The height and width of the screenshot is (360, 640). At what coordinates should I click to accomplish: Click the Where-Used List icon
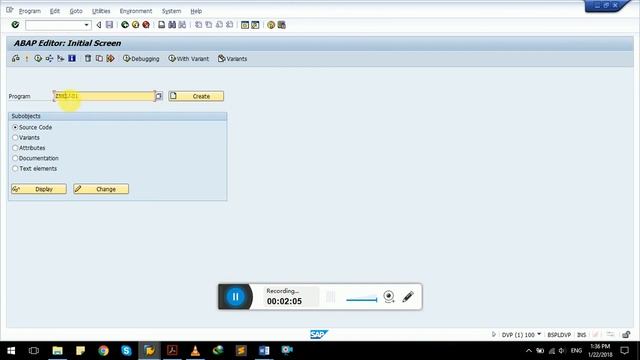(x=49, y=58)
